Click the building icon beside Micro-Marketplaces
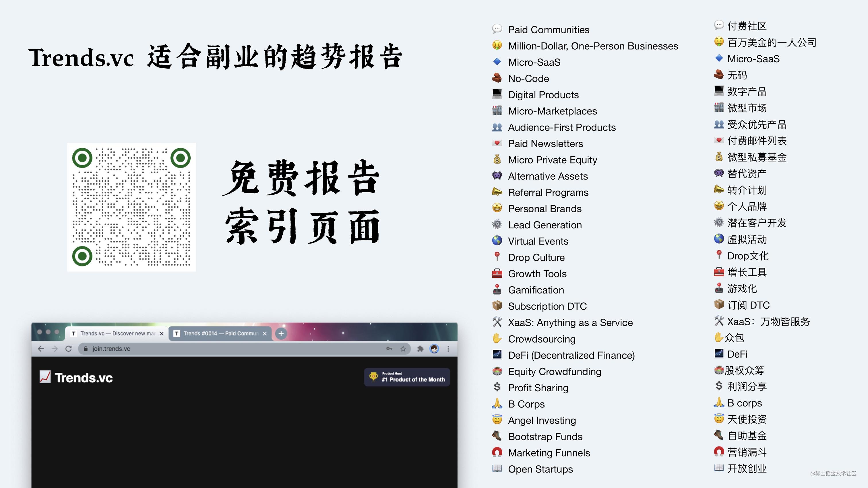The width and height of the screenshot is (868, 488). click(497, 110)
